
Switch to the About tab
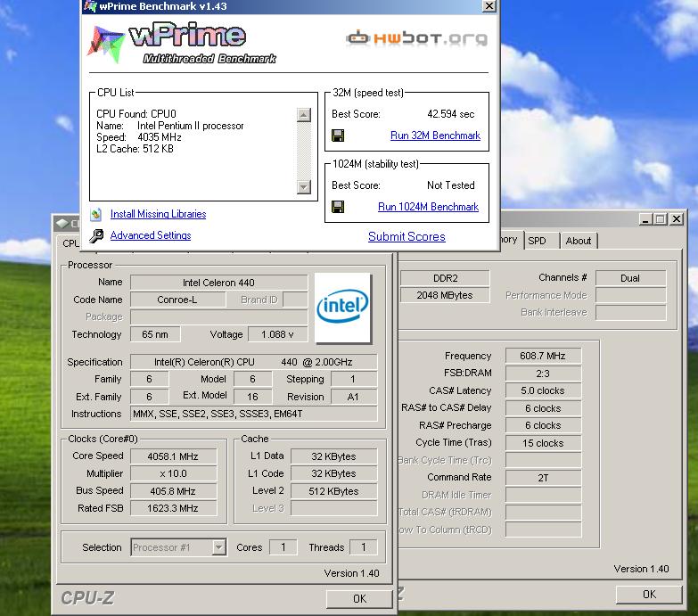579,241
